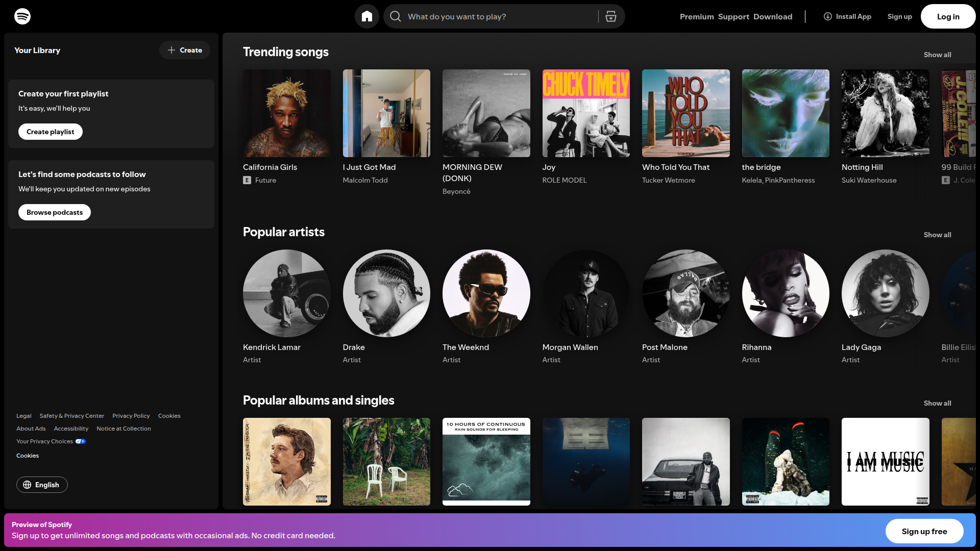The image size is (980, 551).
Task: Open Safety & Privacy Center link
Action: pos(72,416)
